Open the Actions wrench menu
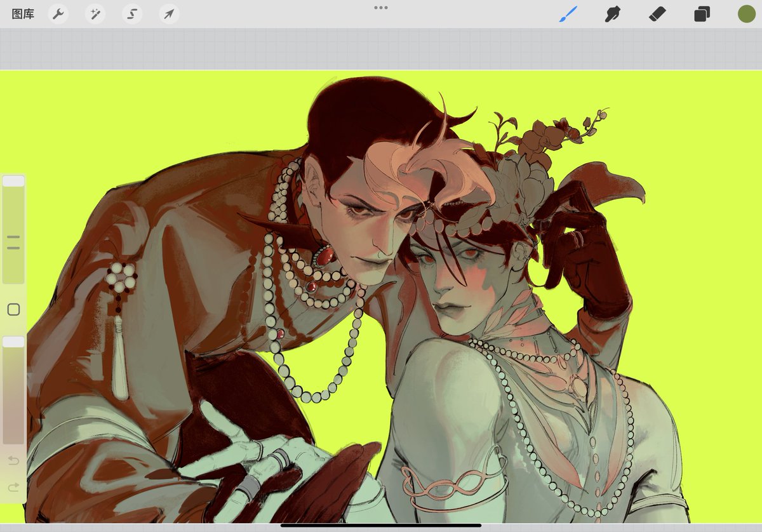Viewport: 762px width, 532px height. pyautogui.click(x=58, y=14)
